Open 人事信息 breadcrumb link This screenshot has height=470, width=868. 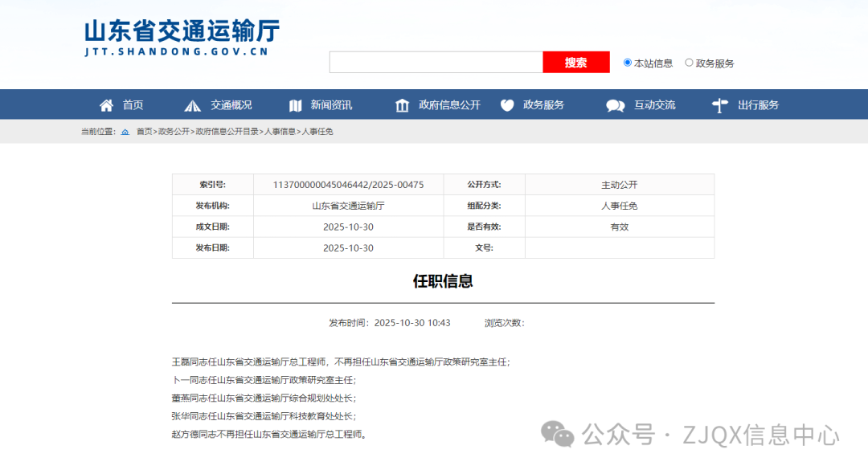pos(280,132)
